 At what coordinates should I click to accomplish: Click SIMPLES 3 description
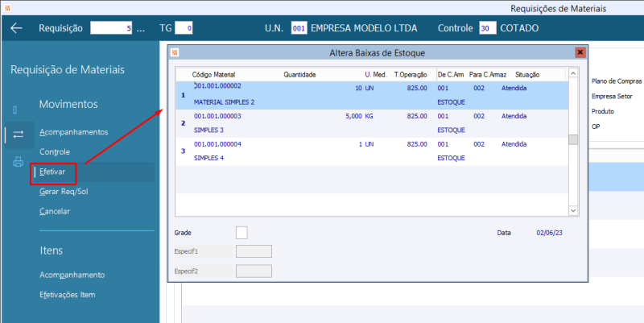[x=208, y=130]
